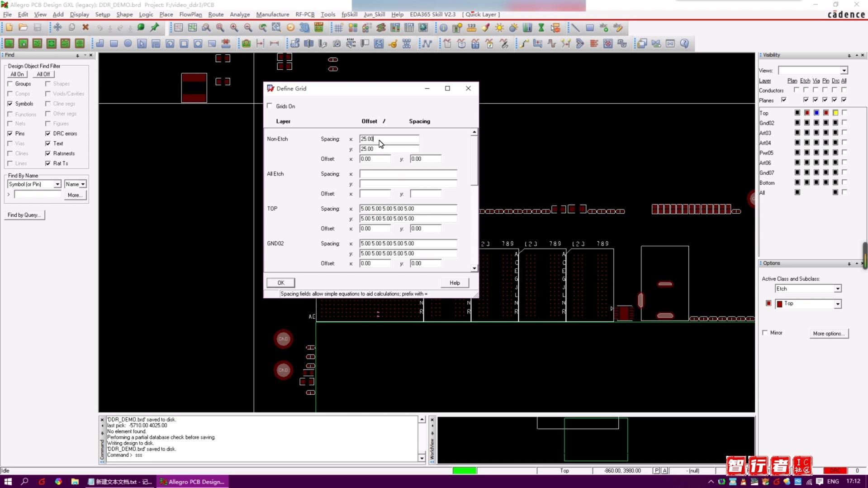868x488 pixels.
Task: Click the Define Grid scrollbar down arrow
Action: tap(474, 268)
